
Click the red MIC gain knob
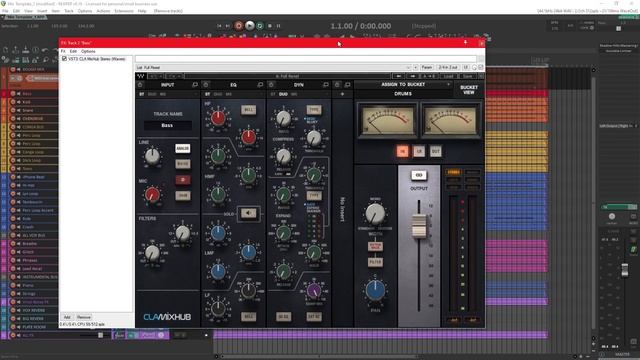[x=152, y=195]
